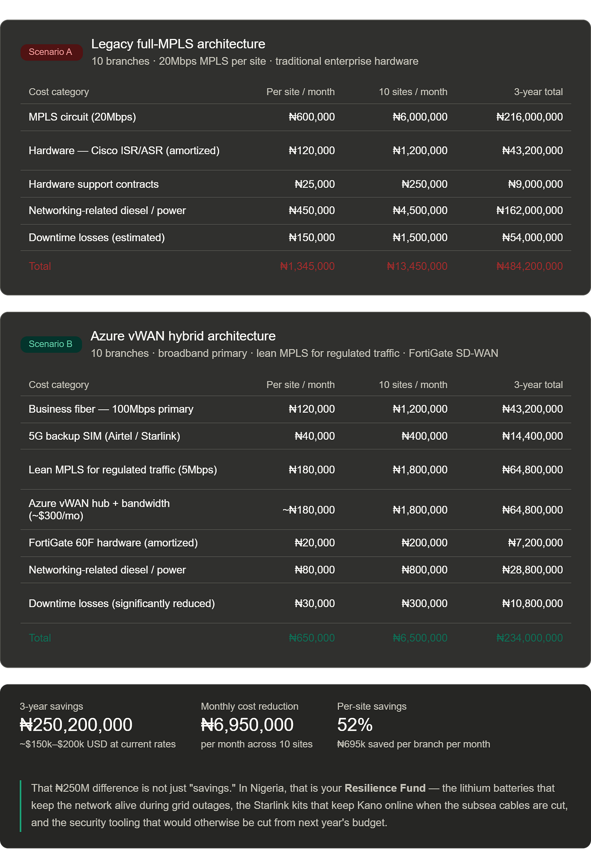591x868 pixels.
Task: Click Lean MPLS for regulated traffic row
Action: coord(296,470)
